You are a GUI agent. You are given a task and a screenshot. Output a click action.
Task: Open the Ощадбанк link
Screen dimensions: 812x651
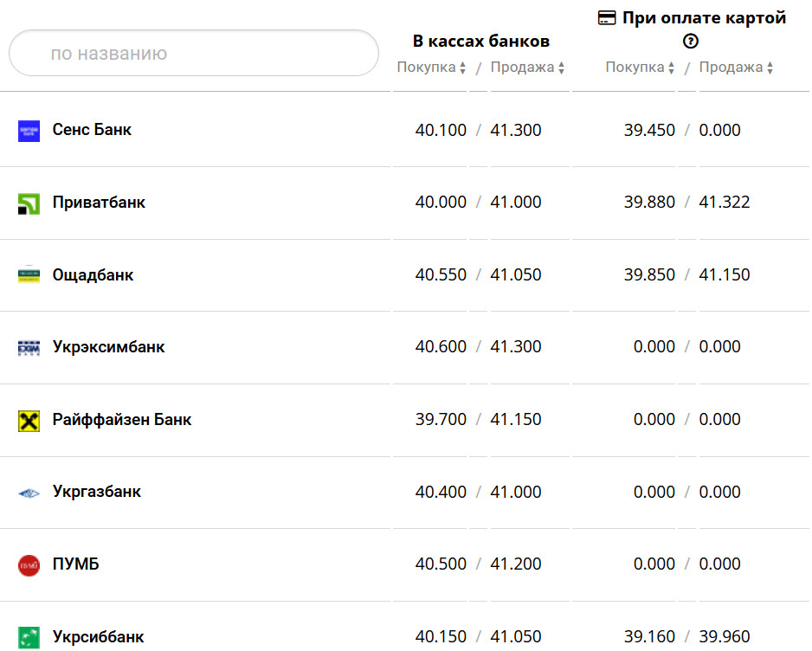(x=93, y=275)
